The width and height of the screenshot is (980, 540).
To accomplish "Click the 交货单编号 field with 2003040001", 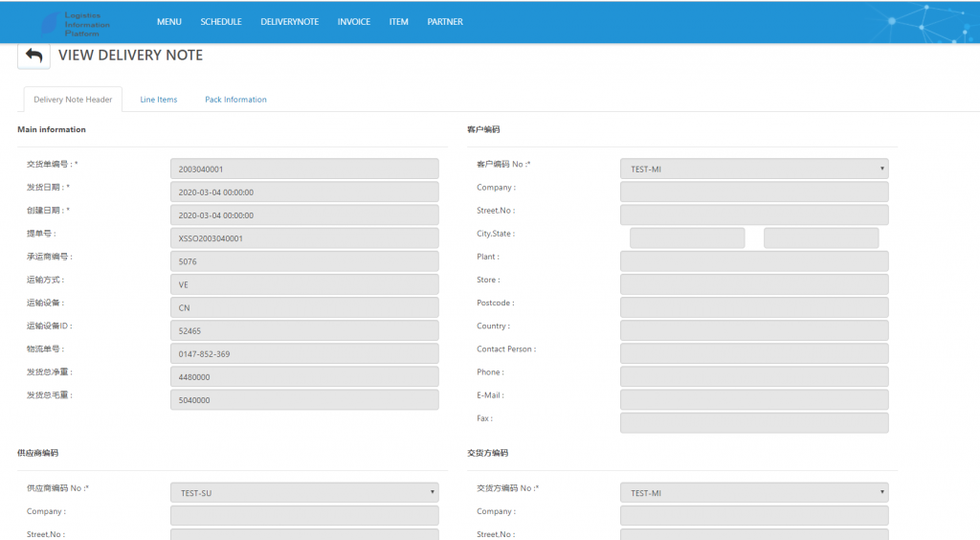I will 304,169.
